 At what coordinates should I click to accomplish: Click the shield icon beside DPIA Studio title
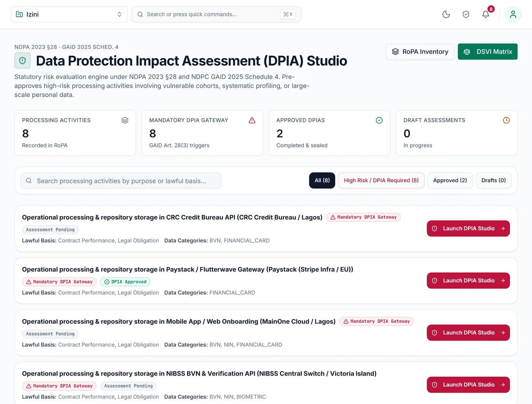click(x=22, y=61)
